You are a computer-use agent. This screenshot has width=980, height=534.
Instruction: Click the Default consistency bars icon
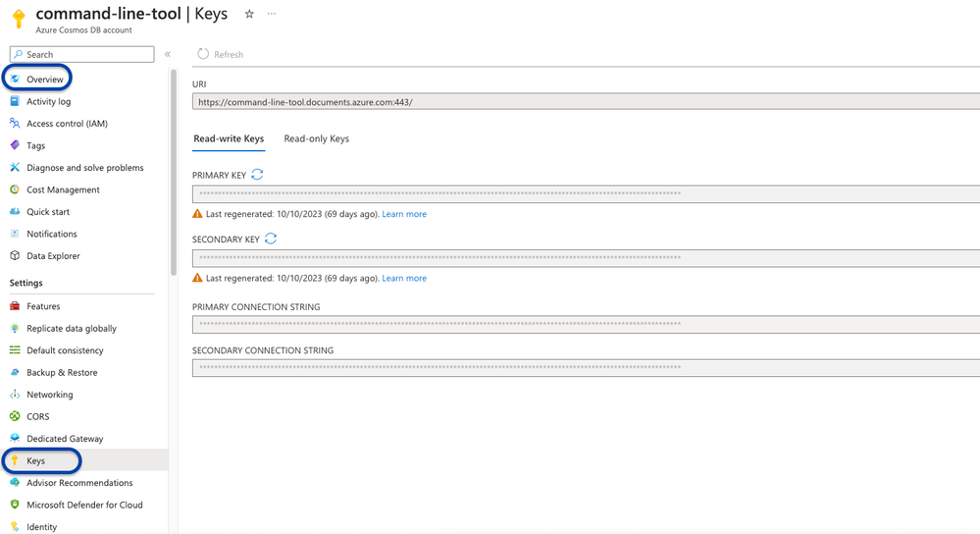tap(15, 350)
